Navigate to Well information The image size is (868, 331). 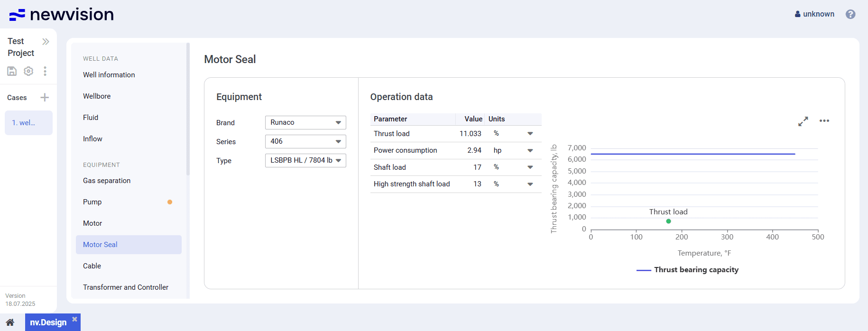click(x=109, y=75)
